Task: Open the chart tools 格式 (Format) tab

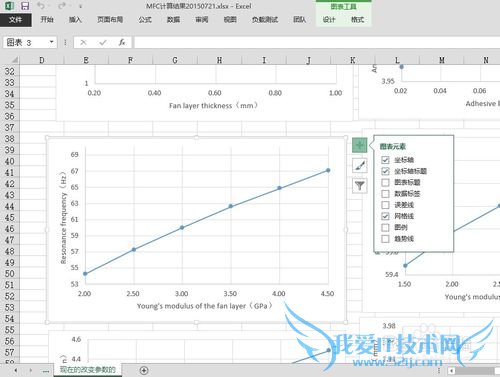Action: click(357, 20)
